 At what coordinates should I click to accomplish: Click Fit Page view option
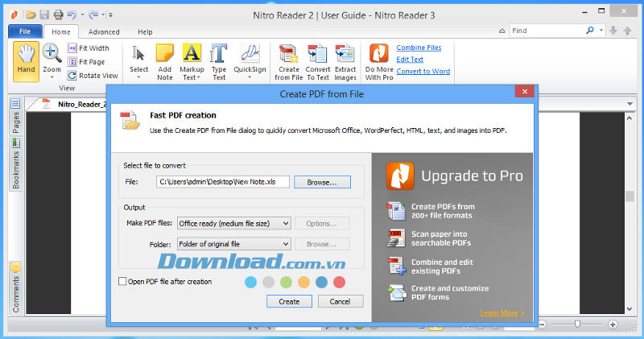click(x=87, y=62)
